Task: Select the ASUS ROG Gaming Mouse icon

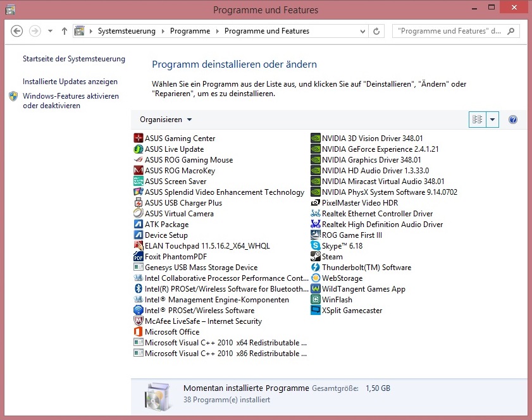Action: [x=138, y=160]
